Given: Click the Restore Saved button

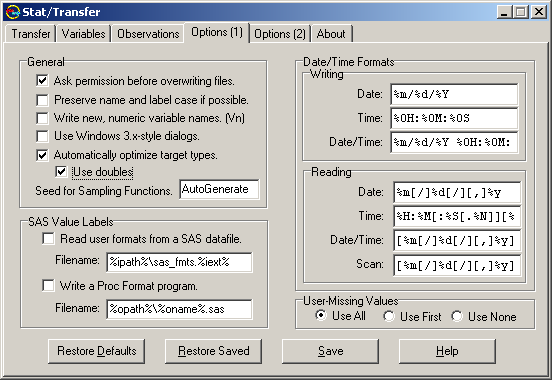Looking at the screenshot, I should [213, 351].
